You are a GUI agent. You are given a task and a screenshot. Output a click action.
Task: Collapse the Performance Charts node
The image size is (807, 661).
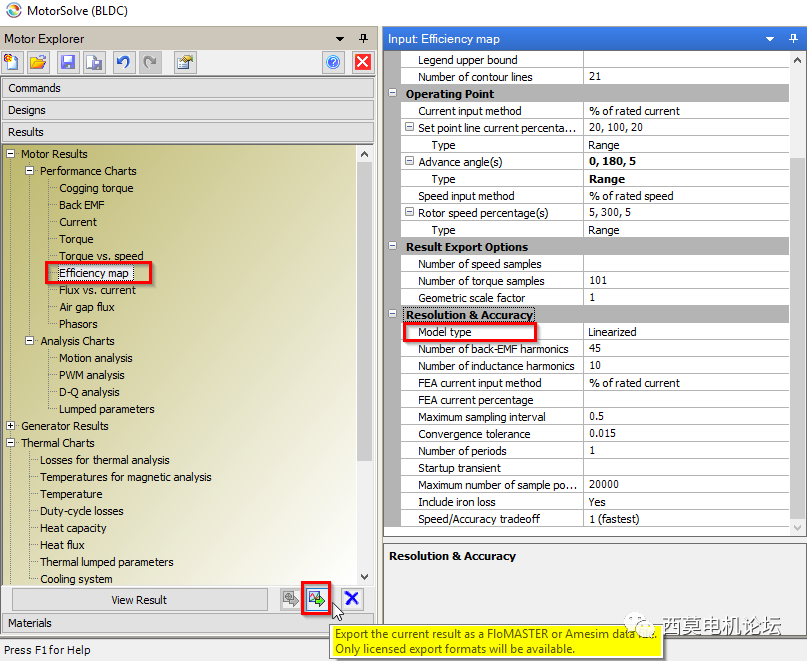tap(30, 170)
